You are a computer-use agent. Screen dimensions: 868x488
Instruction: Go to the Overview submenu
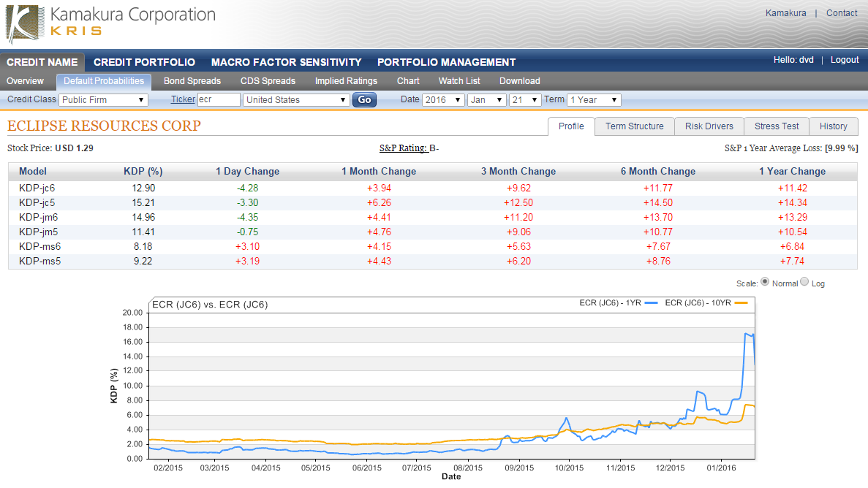click(25, 81)
